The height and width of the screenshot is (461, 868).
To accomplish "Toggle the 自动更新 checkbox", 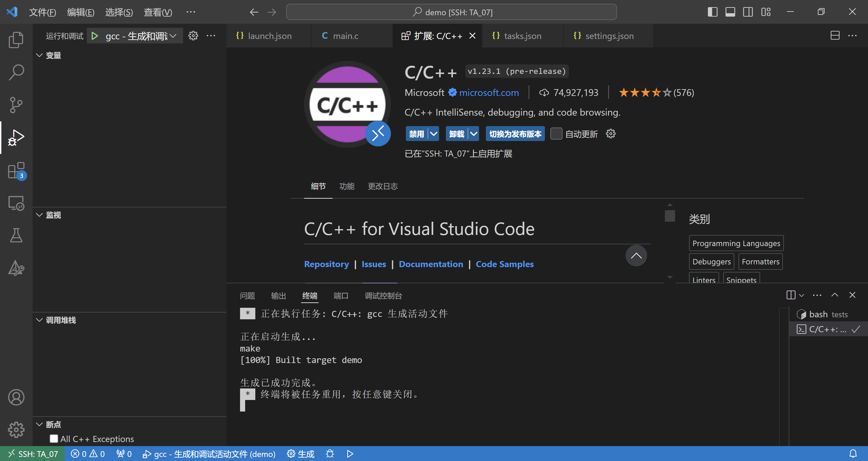I will coord(556,134).
